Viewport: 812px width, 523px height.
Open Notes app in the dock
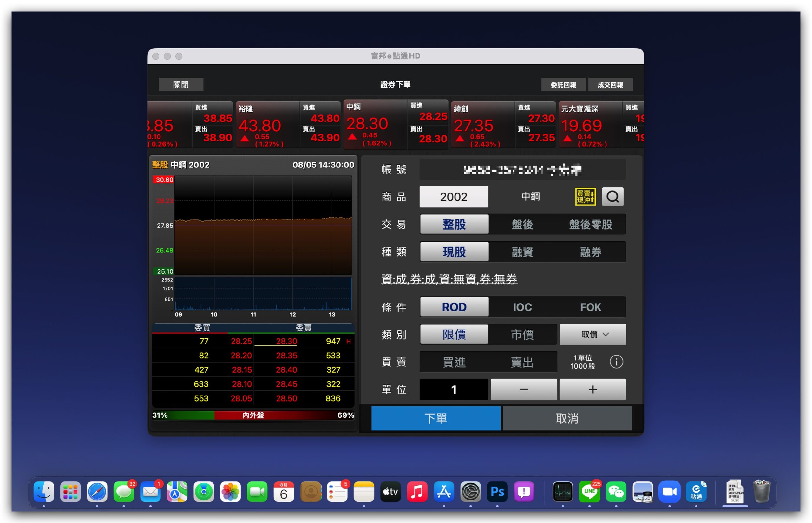(x=364, y=491)
